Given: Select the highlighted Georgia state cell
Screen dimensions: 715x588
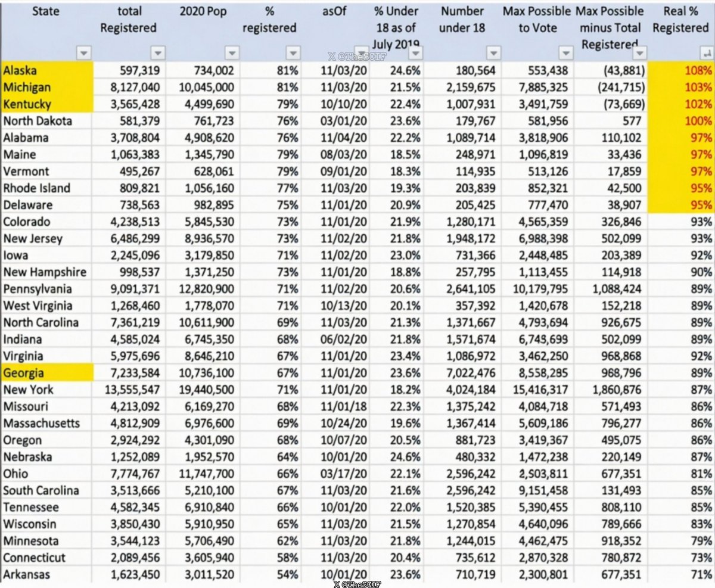Looking at the screenshot, I should tap(46, 373).
